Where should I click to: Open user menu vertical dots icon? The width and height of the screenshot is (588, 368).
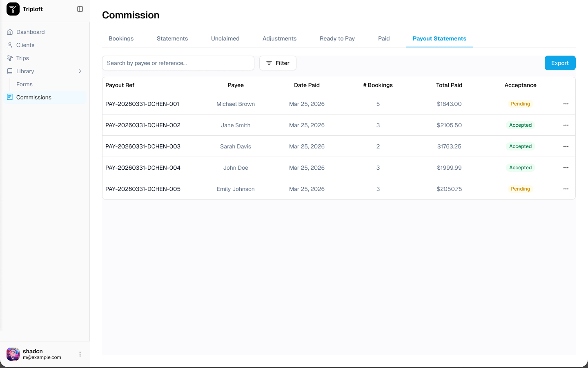[x=80, y=354]
